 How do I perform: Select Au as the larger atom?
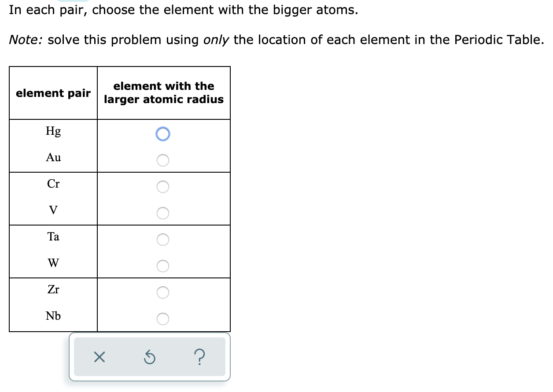click(163, 160)
